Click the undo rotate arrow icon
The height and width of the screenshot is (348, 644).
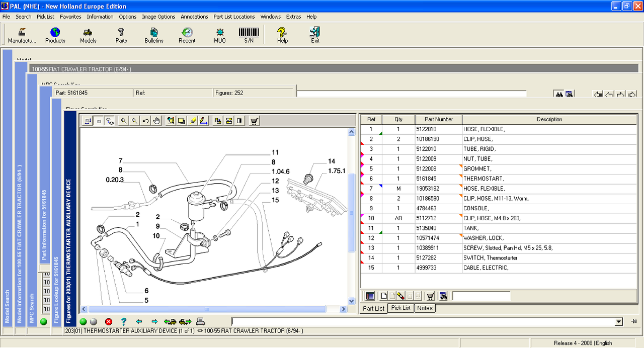click(145, 121)
